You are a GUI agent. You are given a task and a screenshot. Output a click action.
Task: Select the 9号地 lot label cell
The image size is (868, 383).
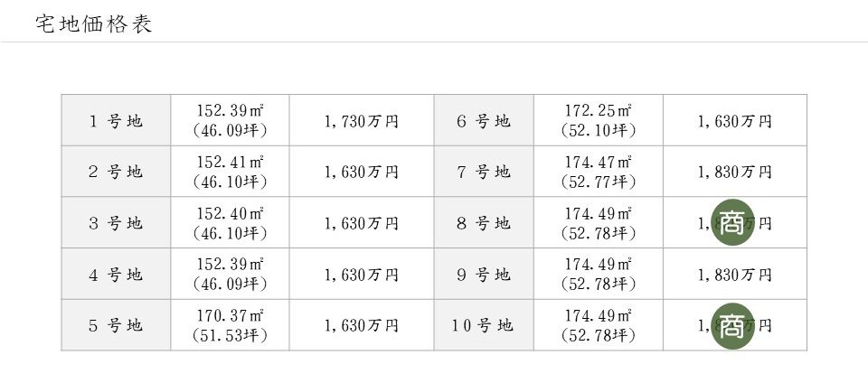click(x=484, y=274)
